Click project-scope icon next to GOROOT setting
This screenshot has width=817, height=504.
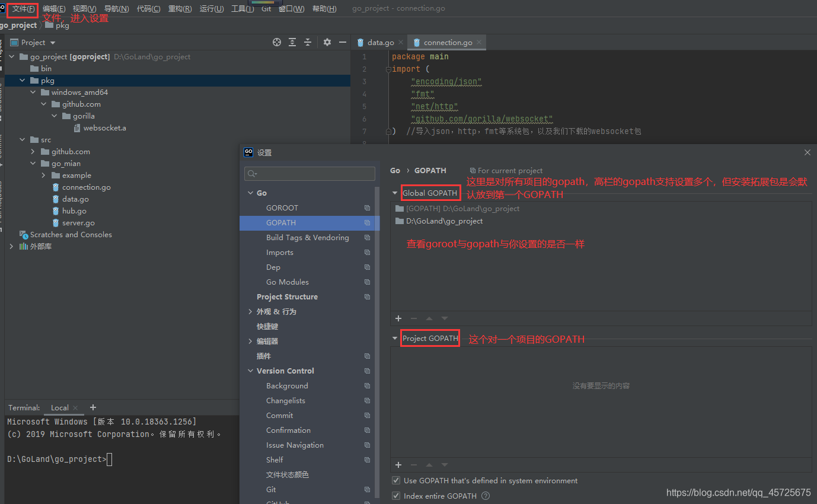(x=367, y=208)
